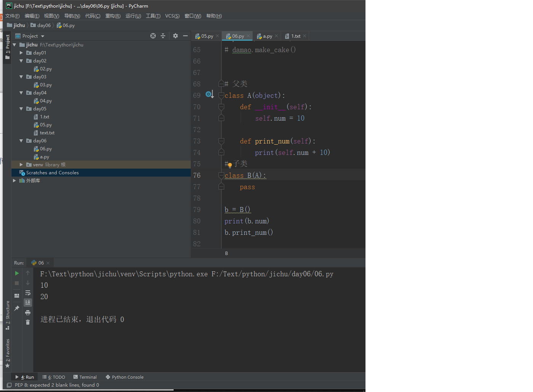
Task: Collapse the day02 folder
Action: tap(21, 61)
